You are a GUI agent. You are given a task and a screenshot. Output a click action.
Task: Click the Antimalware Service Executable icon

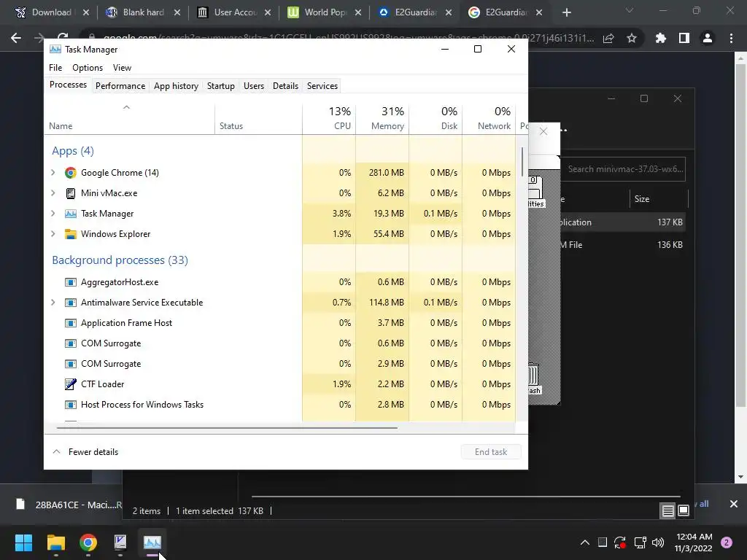(x=71, y=303)
